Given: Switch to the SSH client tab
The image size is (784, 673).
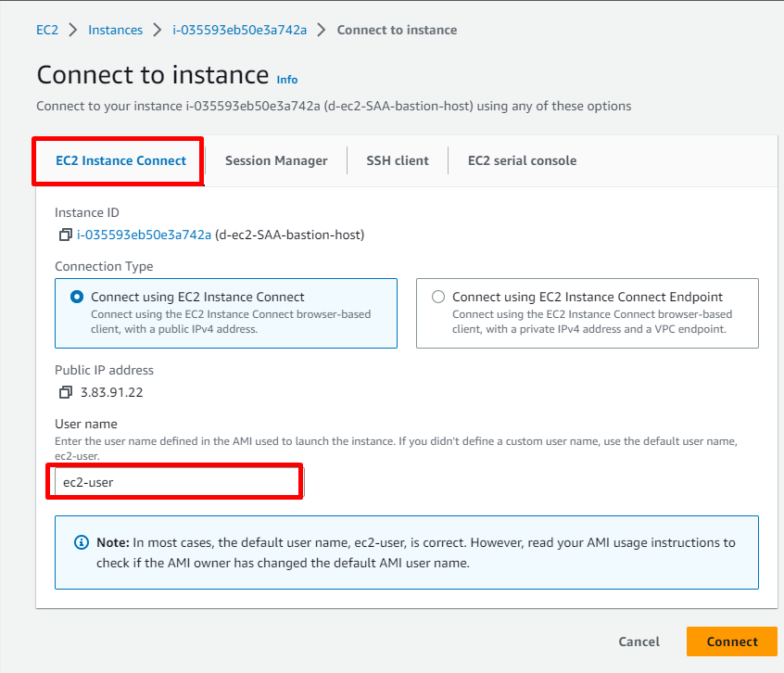Looking at the screenshot, I should point(398,160).
